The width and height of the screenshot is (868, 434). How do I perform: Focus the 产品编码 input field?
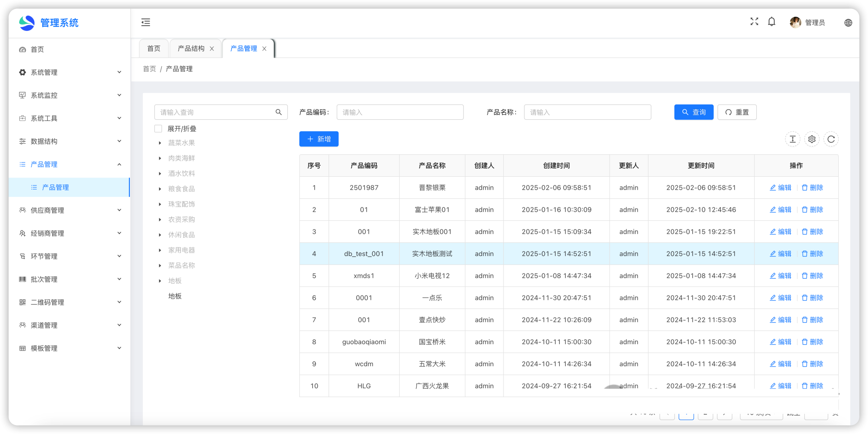point(400,112)
